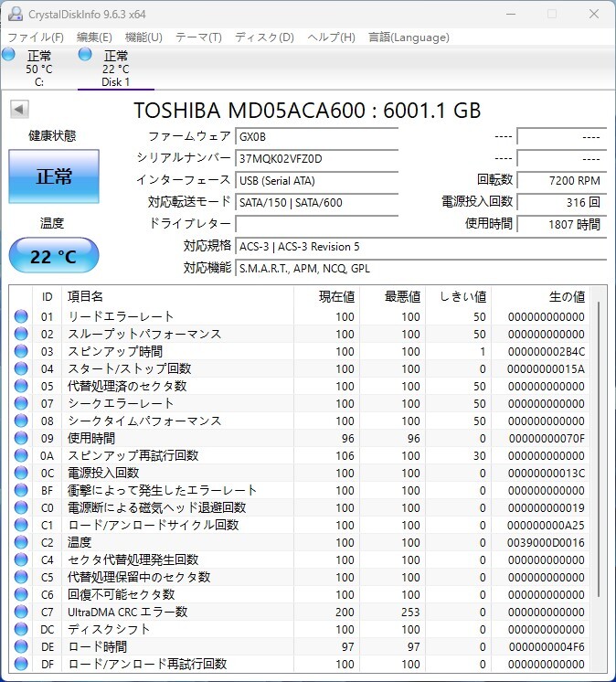Click the power-on hours field 1807 時間
Viewport: 616px width, 682px height.
pos(562,224)
